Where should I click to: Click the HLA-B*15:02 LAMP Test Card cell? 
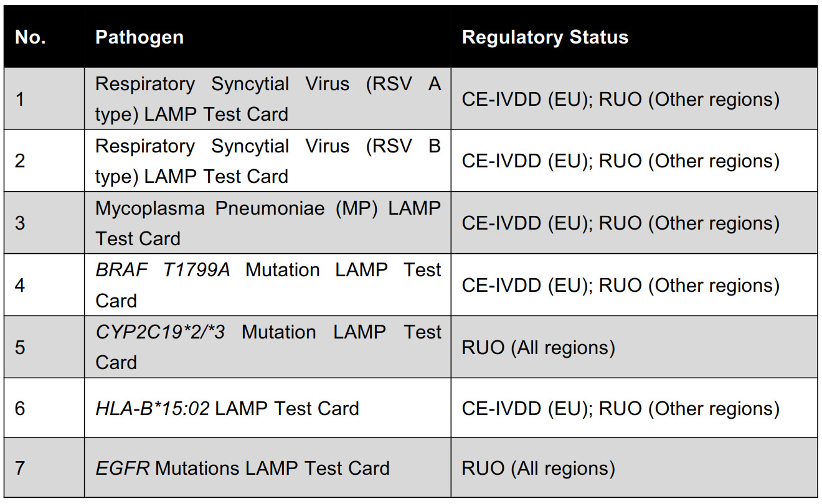pos(227,408)
